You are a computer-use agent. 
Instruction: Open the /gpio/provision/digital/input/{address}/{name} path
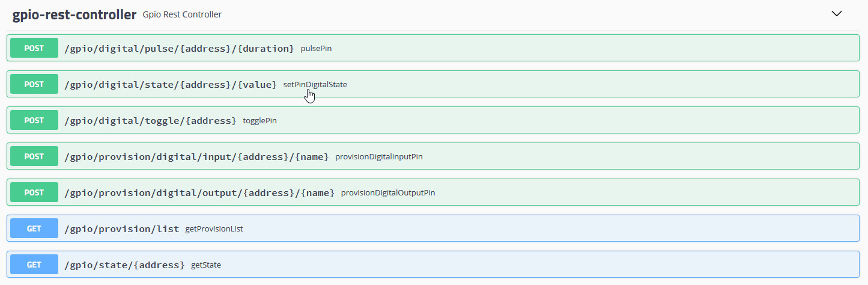(x=196, y=156)
